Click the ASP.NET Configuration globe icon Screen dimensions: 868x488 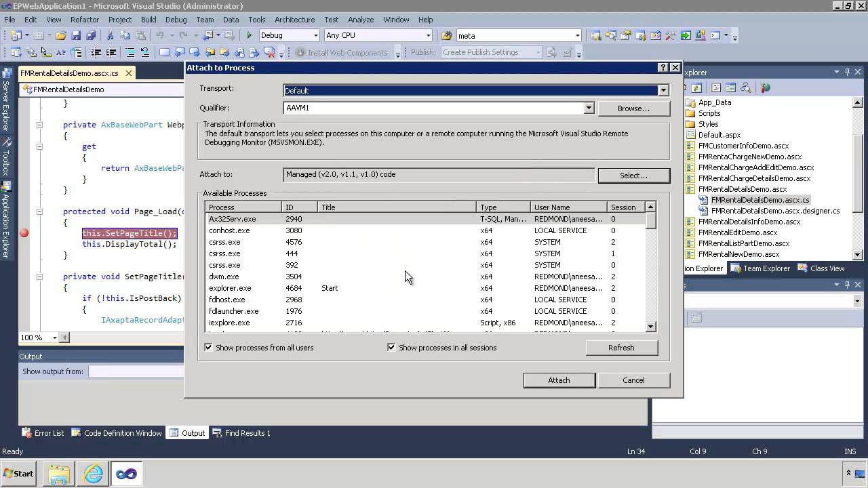coord(766,87)
